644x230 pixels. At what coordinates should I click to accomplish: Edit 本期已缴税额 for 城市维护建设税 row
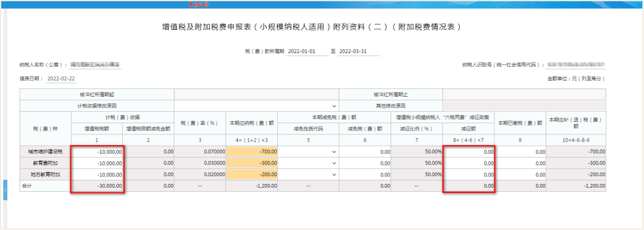tap(521, 152)
